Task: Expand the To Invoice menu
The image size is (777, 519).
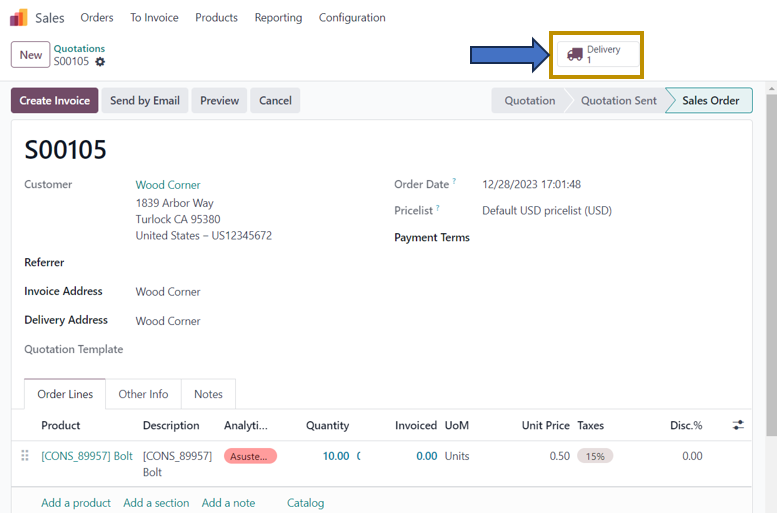Action: click(154, 17)
